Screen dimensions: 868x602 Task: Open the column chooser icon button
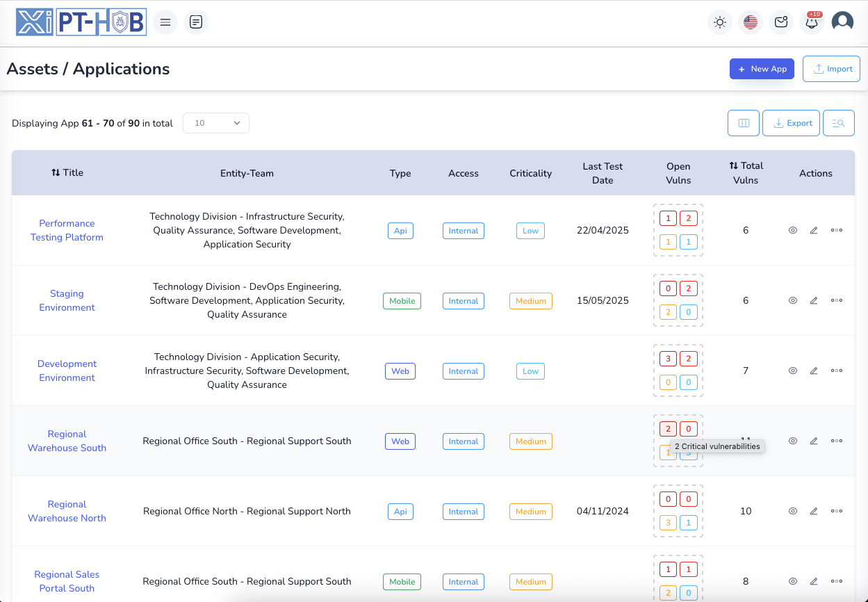click(x=744, y=123)
